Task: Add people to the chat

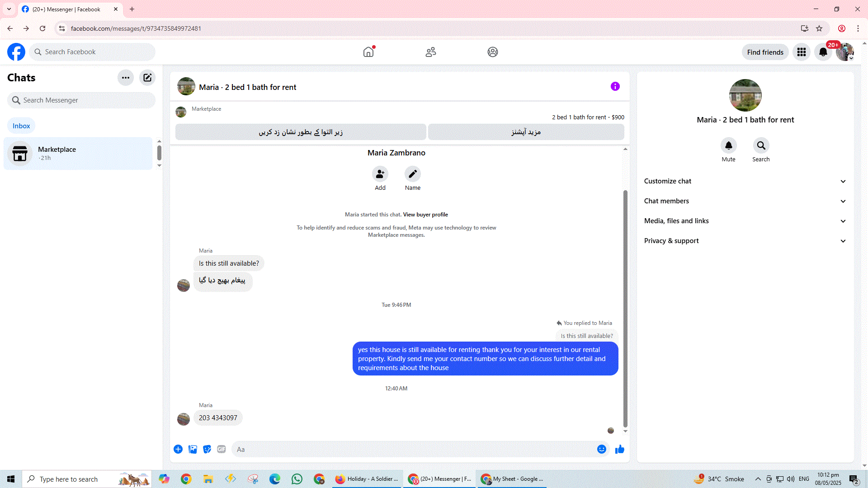Action: [380, 174]
